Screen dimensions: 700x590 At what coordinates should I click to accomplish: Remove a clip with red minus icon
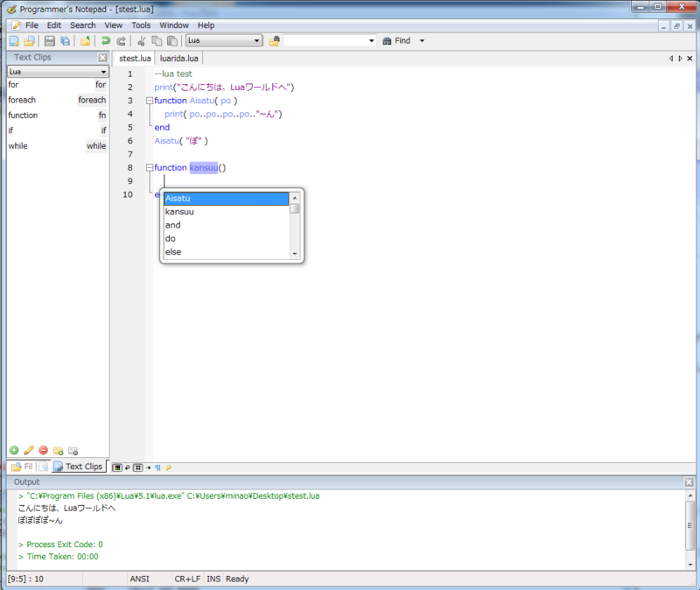43,450
